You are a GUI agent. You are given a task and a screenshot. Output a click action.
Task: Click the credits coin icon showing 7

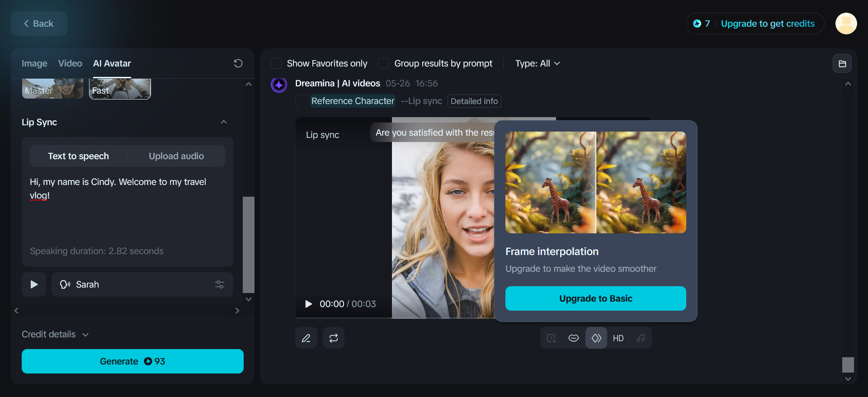tap(697, 24)
